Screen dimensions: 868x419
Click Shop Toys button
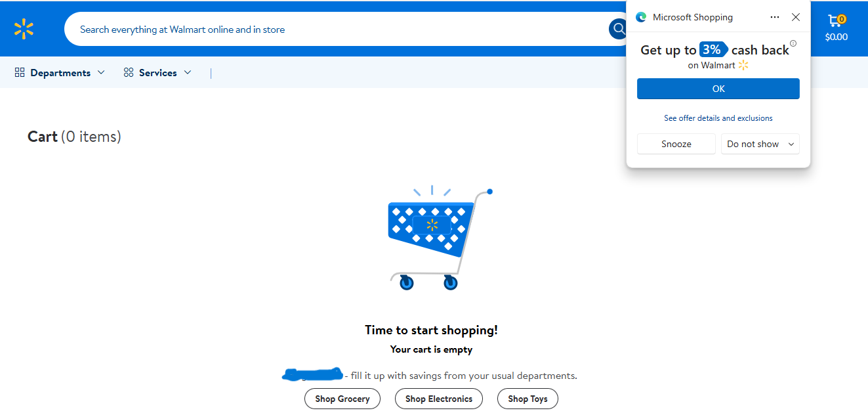pyautogui.click(x=527, y=399)
